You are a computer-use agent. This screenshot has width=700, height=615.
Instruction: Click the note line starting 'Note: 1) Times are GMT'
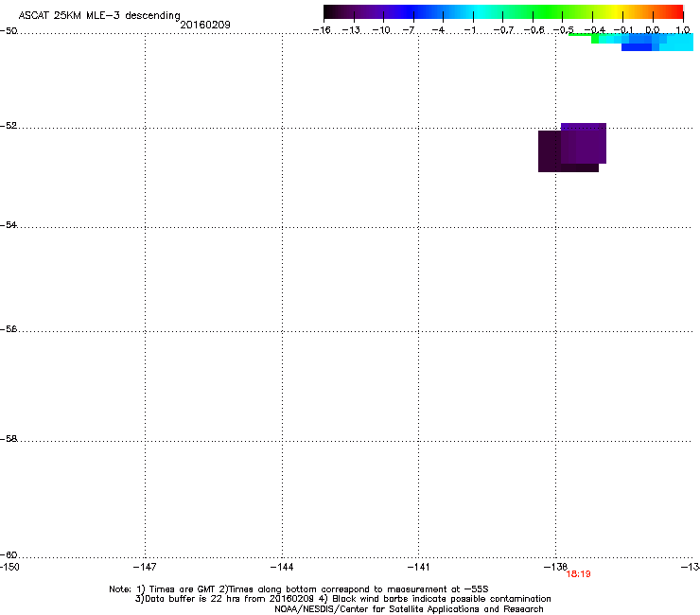click(x=299, y=589)
